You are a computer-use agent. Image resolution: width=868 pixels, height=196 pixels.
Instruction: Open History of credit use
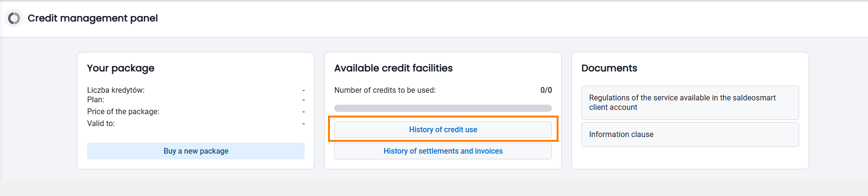click(443, 129)
